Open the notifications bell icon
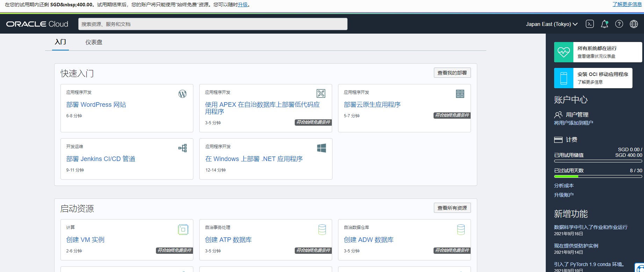644x272 pixels. tap(604, 24)
